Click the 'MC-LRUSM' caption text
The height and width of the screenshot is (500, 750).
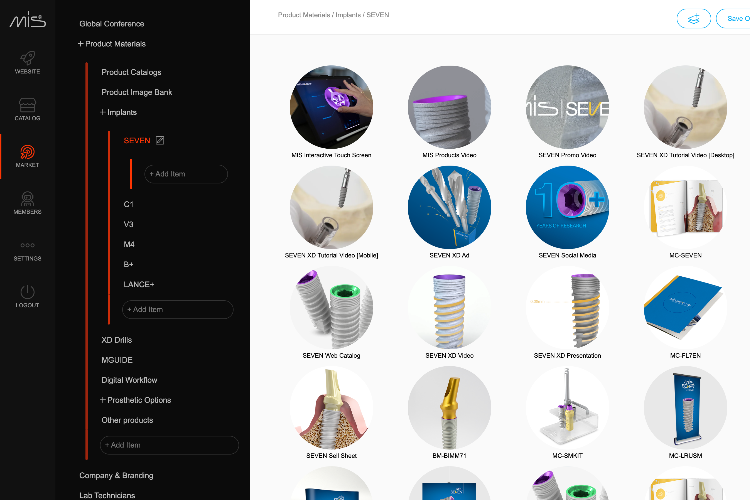click(685, 456)
